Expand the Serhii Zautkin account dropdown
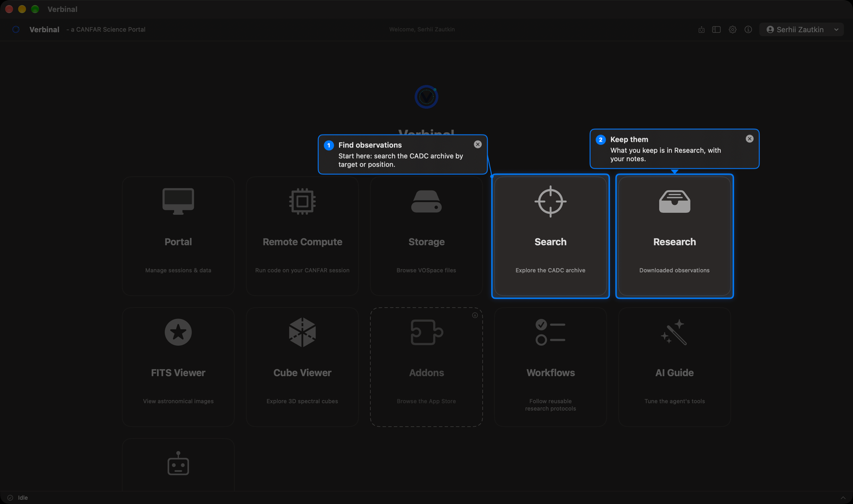 pyautogui.click(x=801, y=30)
